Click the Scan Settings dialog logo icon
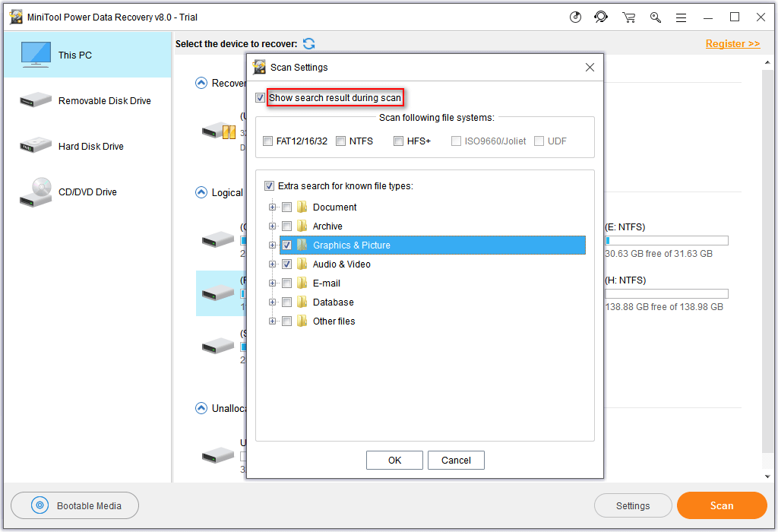 [259, 67]
